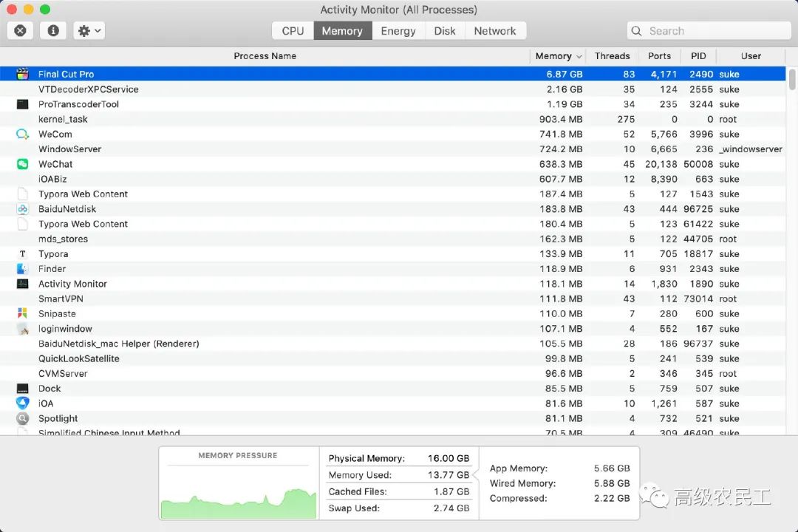Click the Swap Used 2.74 GB value
The image size is (798, 532).
point(451,508)
